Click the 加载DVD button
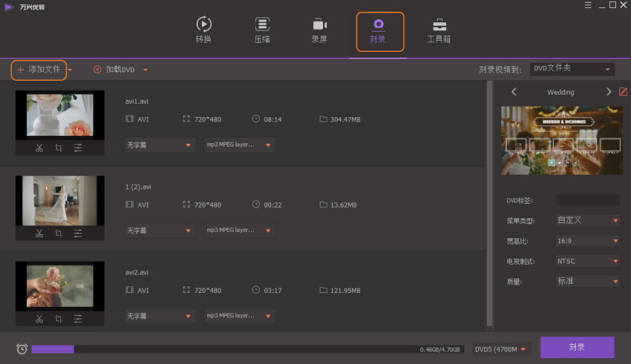Image resolution: width=631 pixels, height=364 pixels. click(x=114, y=70)
